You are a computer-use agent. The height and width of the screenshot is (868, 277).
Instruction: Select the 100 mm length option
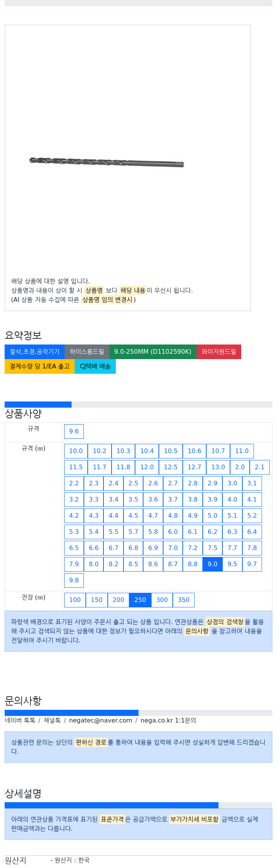click(75, 600)
